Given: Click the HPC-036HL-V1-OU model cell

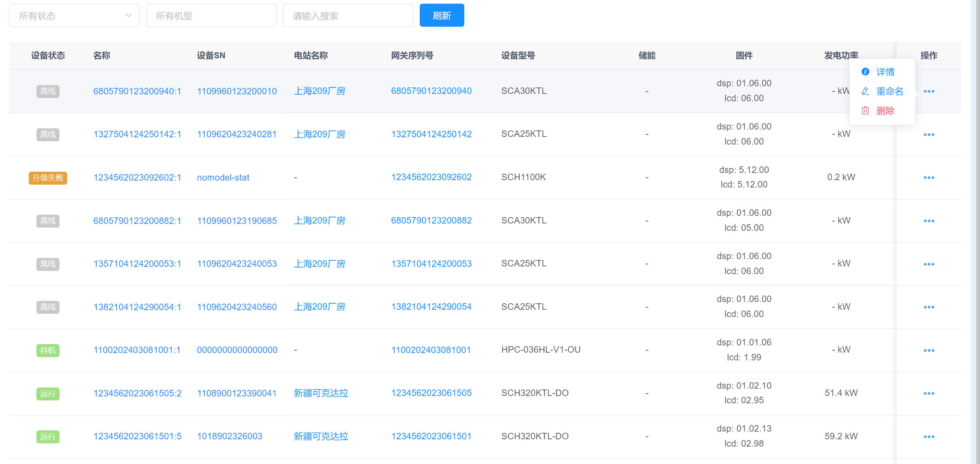Looking at the screenshot, I should coord(541,350).
